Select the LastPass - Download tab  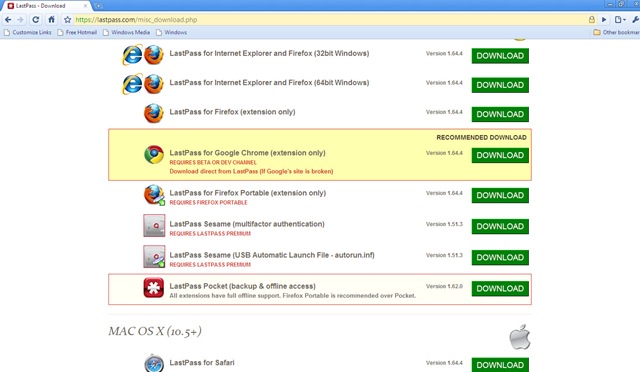[47, 6]
